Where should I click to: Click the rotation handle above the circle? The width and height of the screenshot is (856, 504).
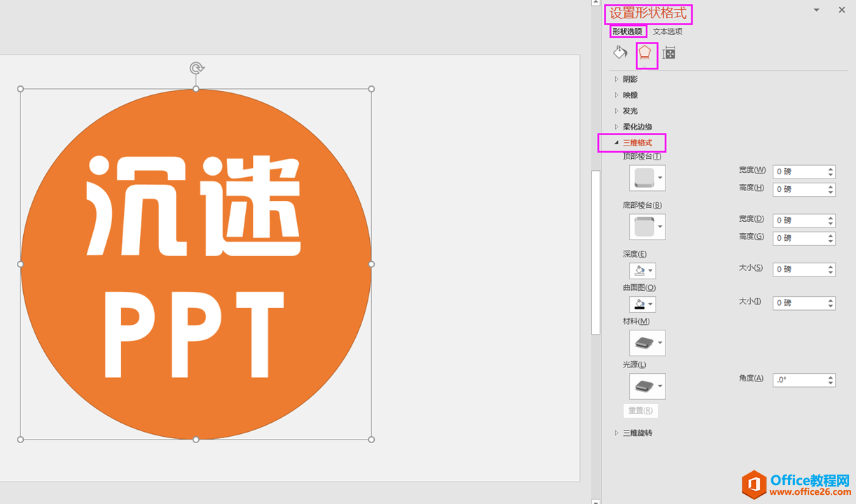click(197, 68)
